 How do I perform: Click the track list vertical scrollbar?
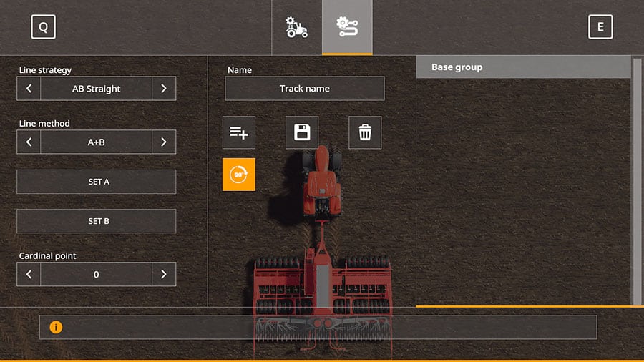click(636, 179)
